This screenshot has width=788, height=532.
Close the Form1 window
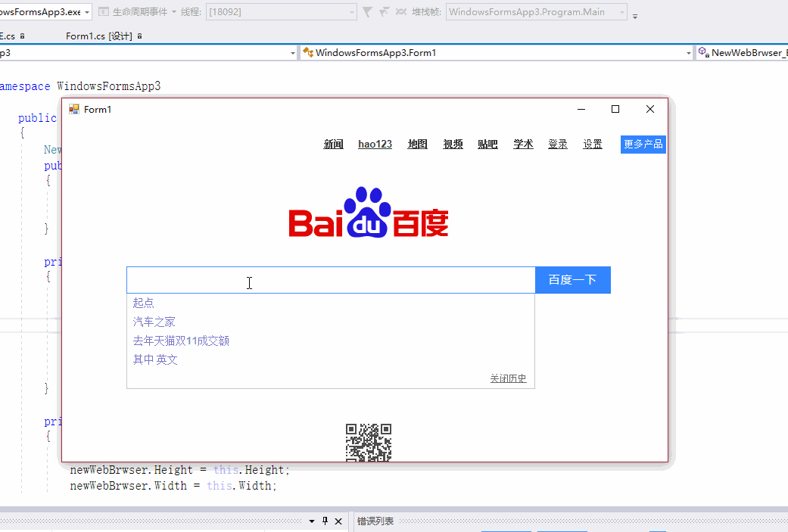tap(649, 109)
